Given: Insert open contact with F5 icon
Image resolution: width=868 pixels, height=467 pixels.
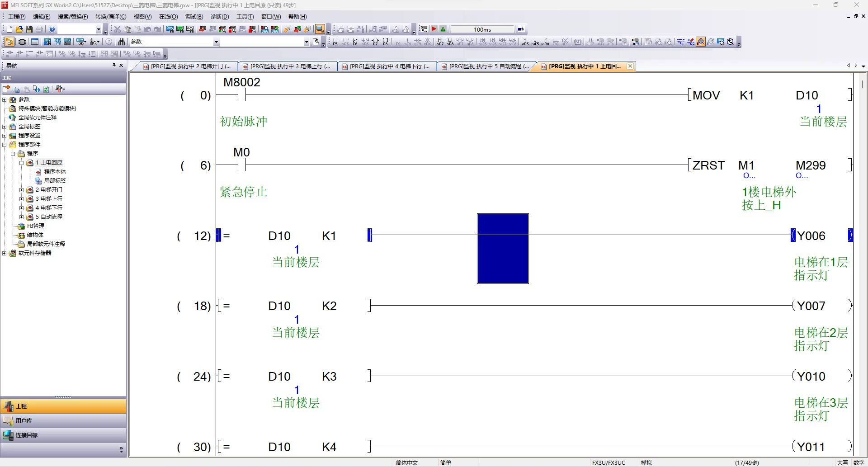Looking at the screenshot, I should (x=335, y=42).
